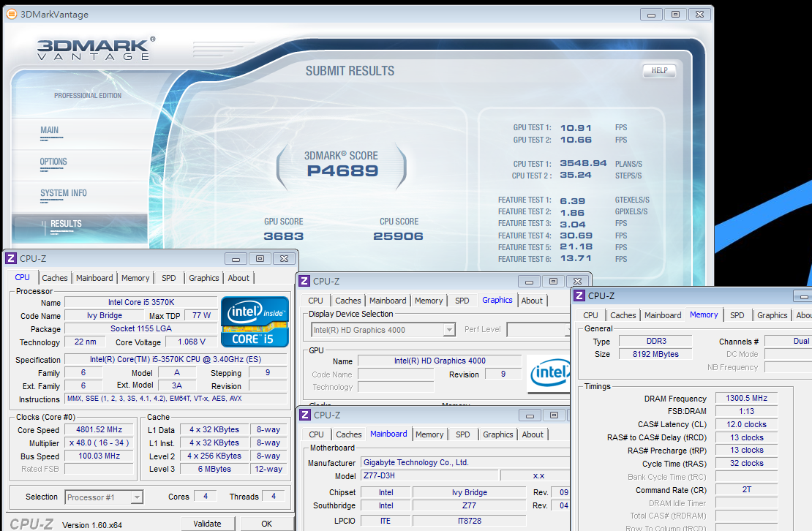Open the Display Device Selection dropdown

pos(449,330)
